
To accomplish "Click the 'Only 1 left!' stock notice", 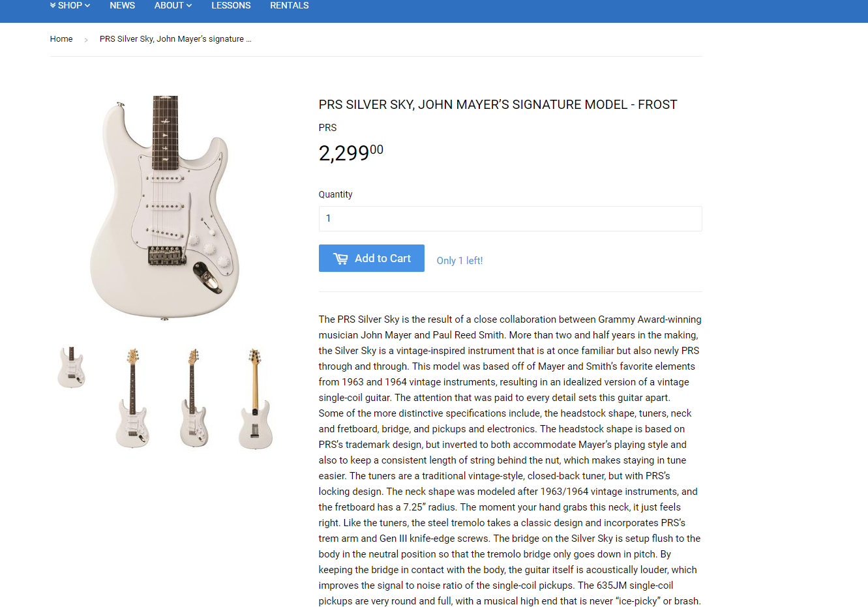I will tap(460, 260).
